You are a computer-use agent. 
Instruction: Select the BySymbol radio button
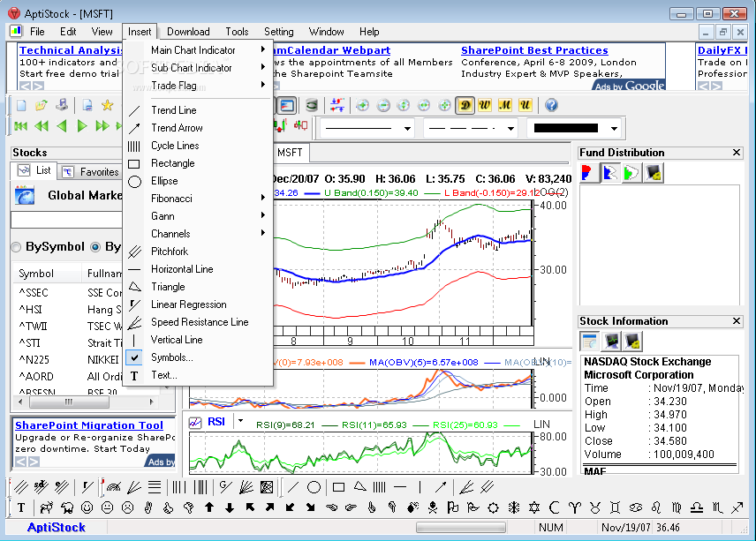(17, 247)
